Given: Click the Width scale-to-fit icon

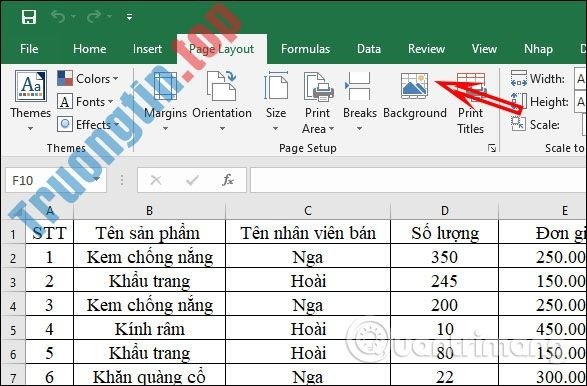Looking at the screenshot, I should tap(519, 79).
